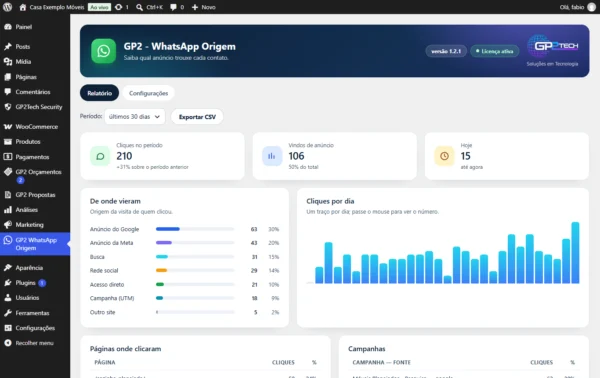Click the Posts pin icon

(x=8, y=47)
